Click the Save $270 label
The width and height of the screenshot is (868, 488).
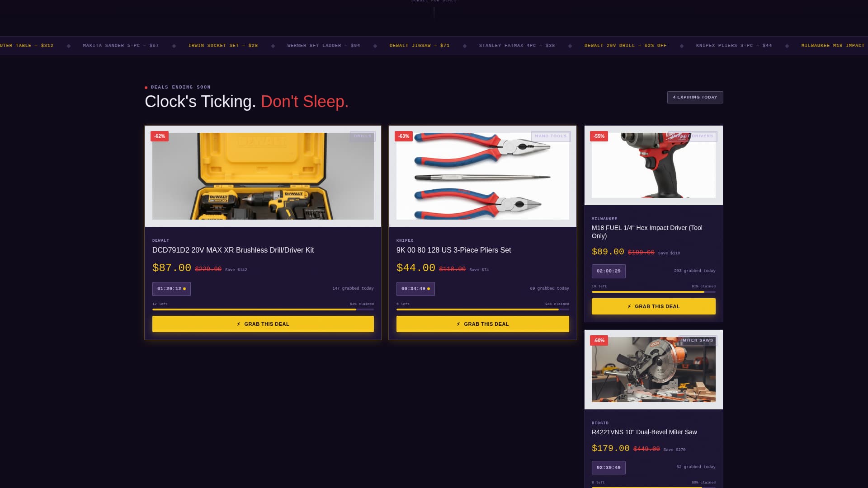[675, 450]
